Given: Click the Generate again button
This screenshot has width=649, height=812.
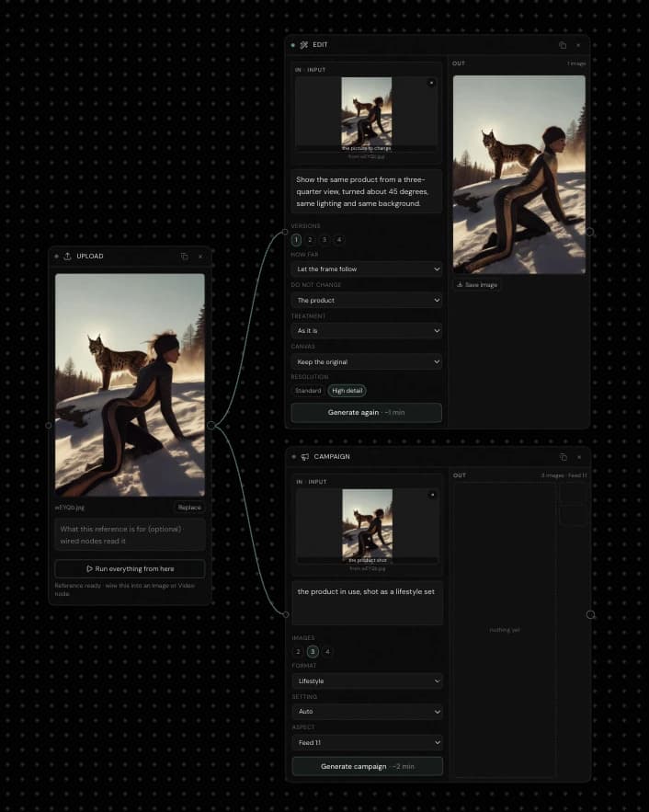Looking at the screenshot, I should [x=367, y=413].
